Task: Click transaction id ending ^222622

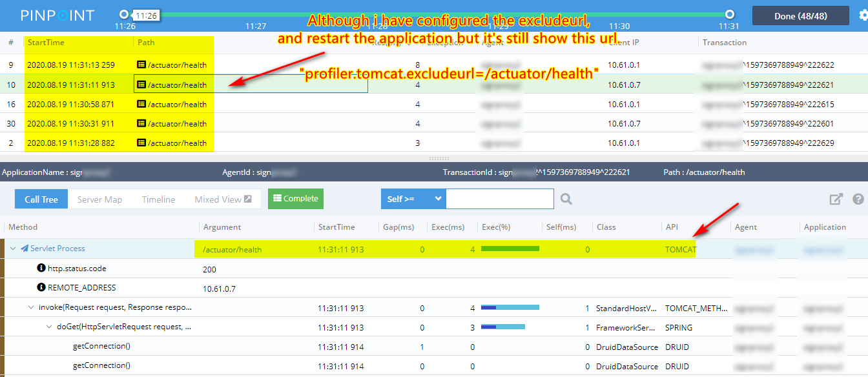Action: (x=768, y=65)
